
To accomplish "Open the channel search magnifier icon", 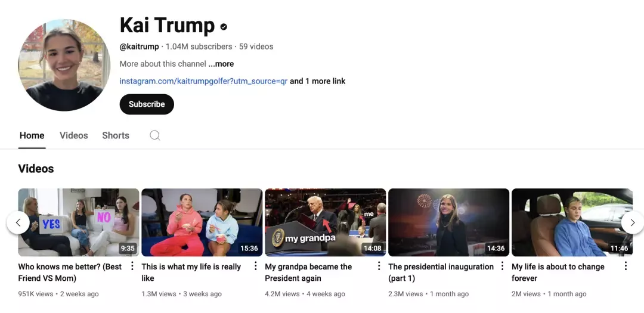I will [155, 135].
